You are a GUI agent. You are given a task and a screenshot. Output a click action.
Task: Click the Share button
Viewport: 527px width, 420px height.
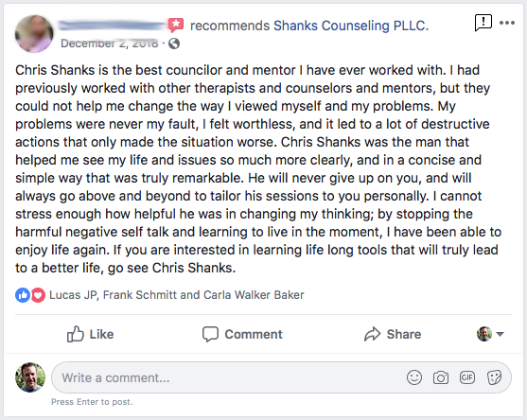[x=393, y=334]
